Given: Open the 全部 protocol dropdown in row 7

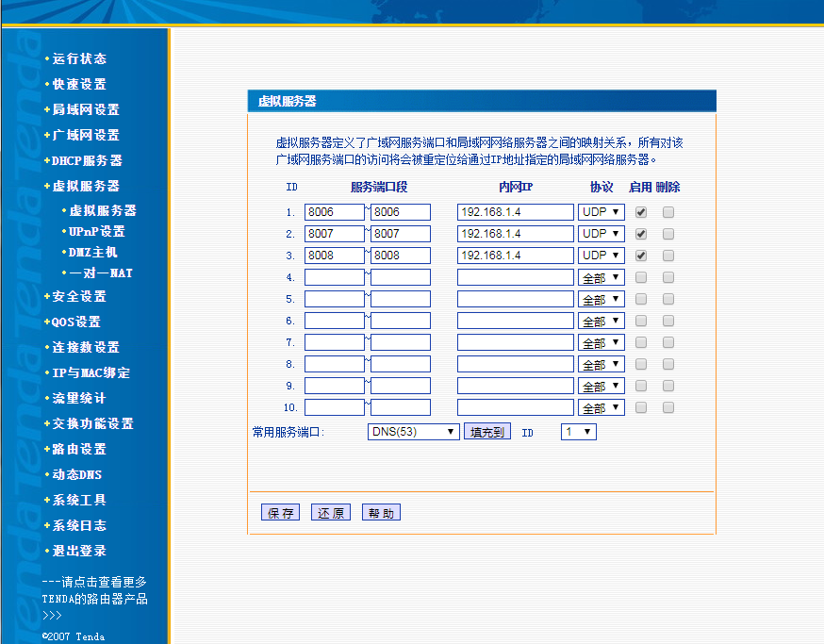Looking at the screenshot, I should point(602,342).
